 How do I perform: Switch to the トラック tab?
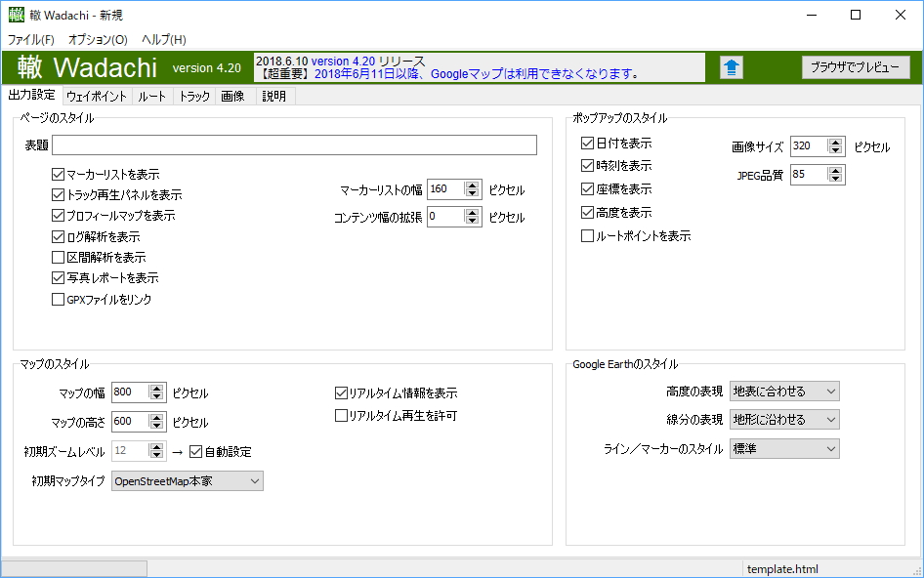pos(193,96)
